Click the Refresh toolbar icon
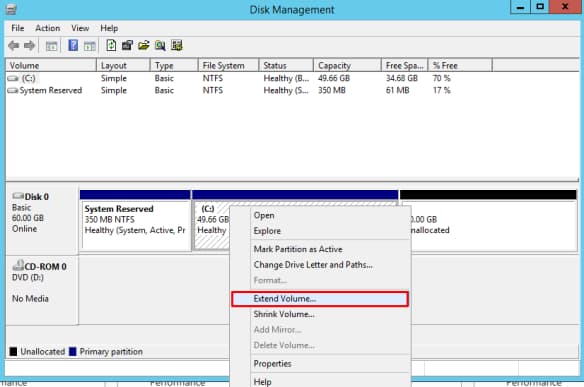The height and width of the screenshot is (387, 584). (x=111, y=45)
